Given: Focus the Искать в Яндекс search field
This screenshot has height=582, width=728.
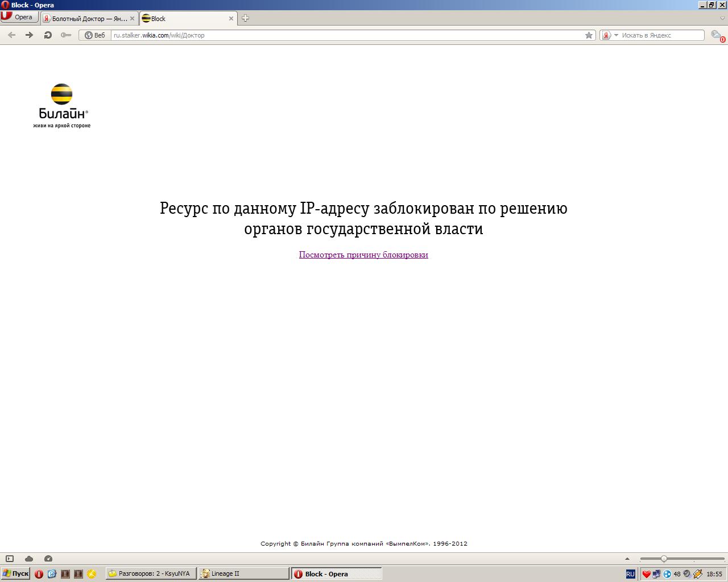Looking at the screenshot, I should [662, 35].
